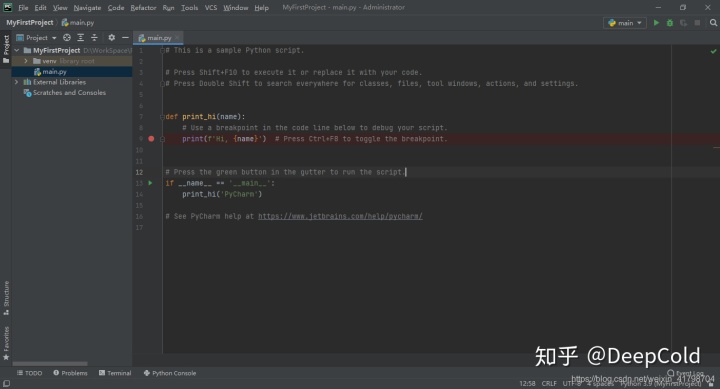The image size is (720, 389).
Task: Remove the breakpoint on line 9
Action: tap(151, 139)
